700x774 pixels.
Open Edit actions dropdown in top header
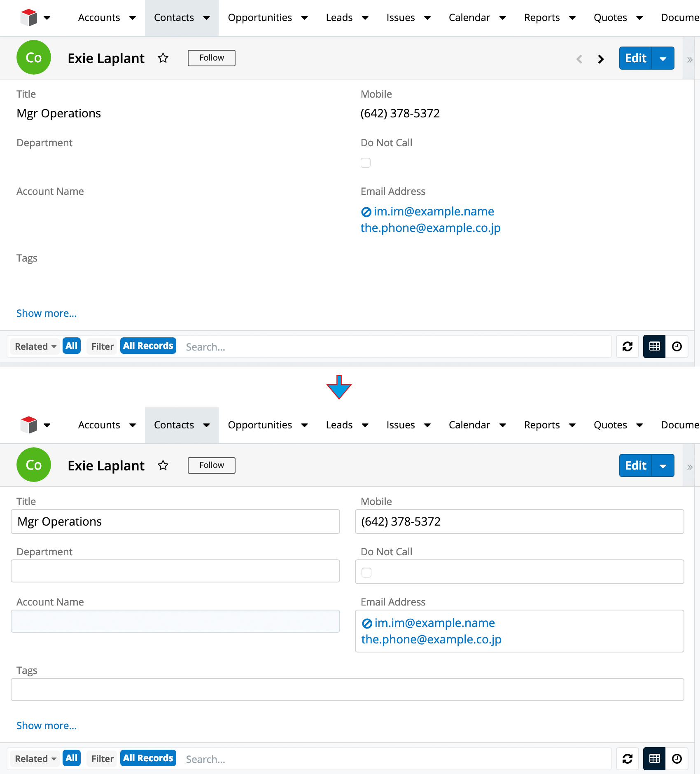click(663, 58)
